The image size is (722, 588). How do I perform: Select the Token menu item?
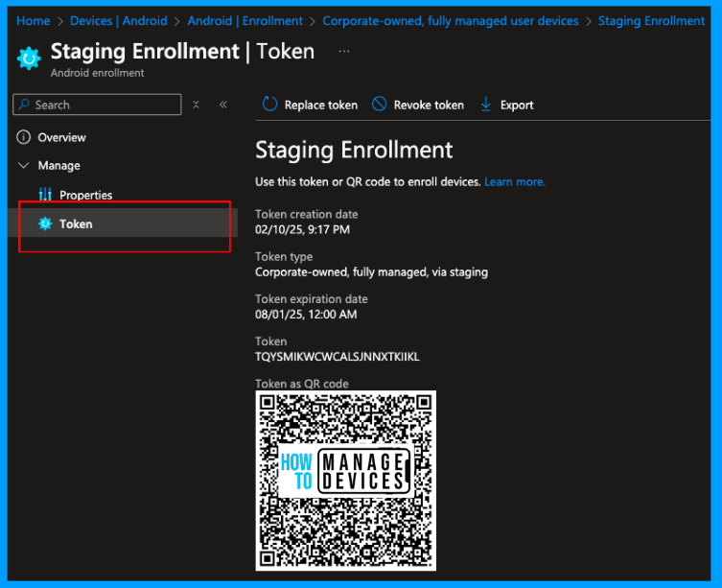123,223
